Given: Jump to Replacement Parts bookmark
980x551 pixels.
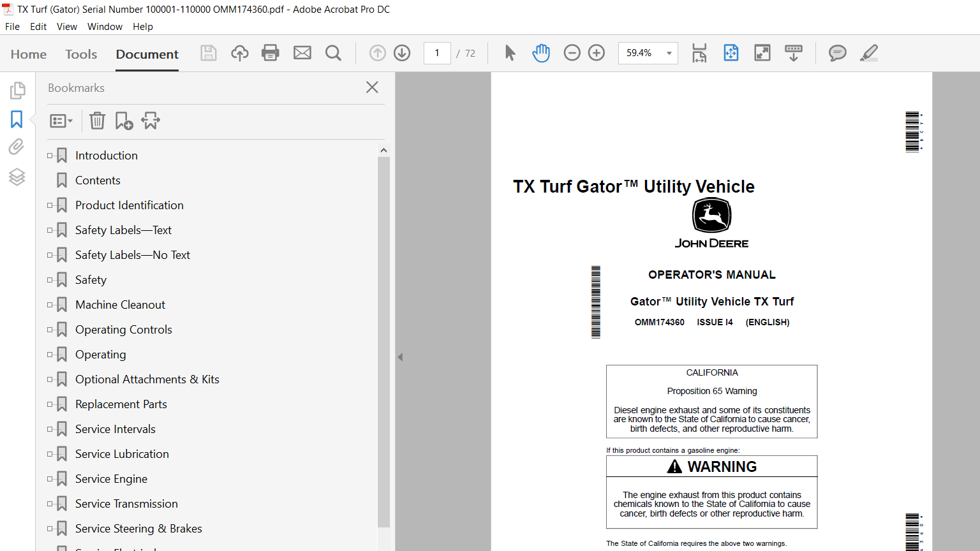Looking at the screenshot, I should pyautogui.click(x=121, y=404).
